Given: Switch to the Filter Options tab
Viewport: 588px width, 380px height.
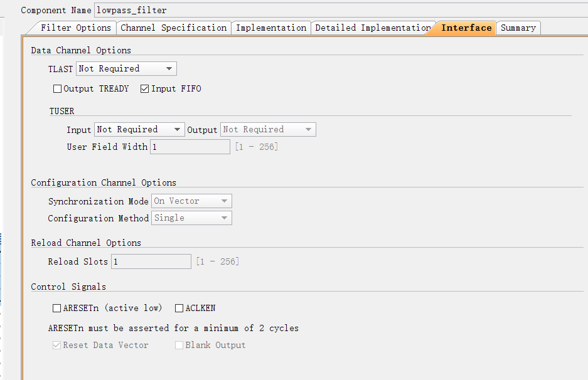Looking at the screenshot, I should pos(75,28).
